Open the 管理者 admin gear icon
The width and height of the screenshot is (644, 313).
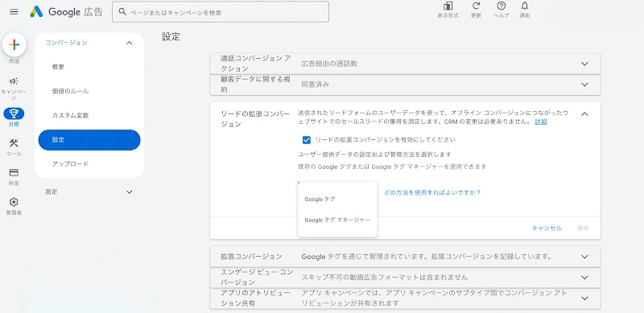(x=14, y=202)
